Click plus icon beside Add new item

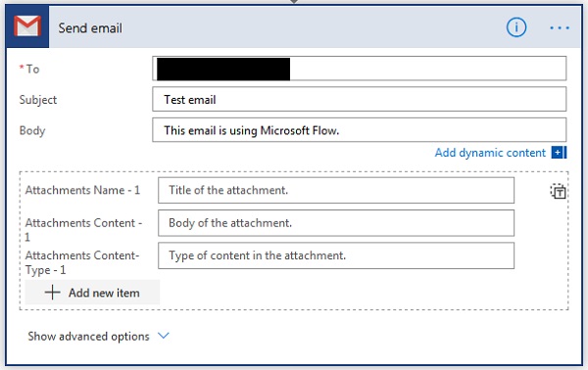[x=53, y=293]
